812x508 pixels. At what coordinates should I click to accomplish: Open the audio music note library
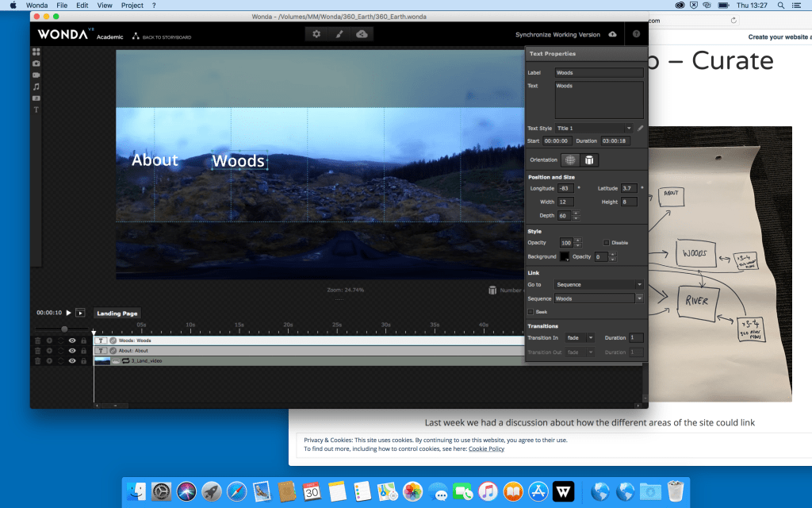click(x=36, y=87)
